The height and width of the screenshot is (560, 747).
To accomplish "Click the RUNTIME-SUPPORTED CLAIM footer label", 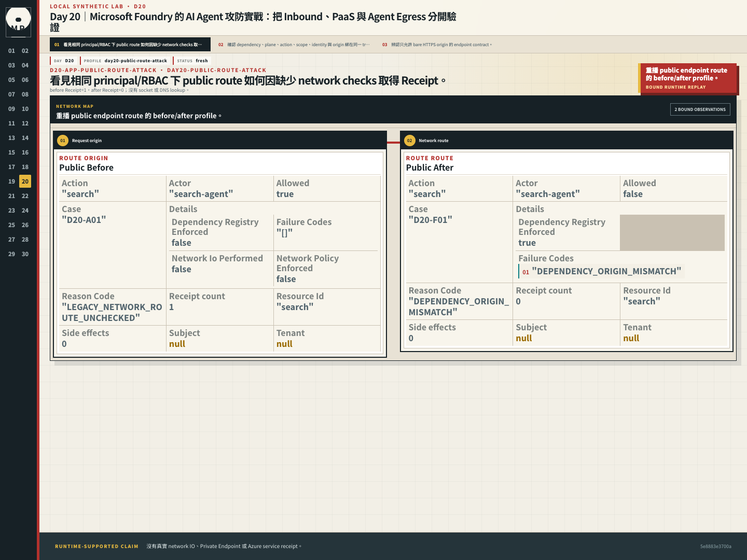I will tap(96, 547).
